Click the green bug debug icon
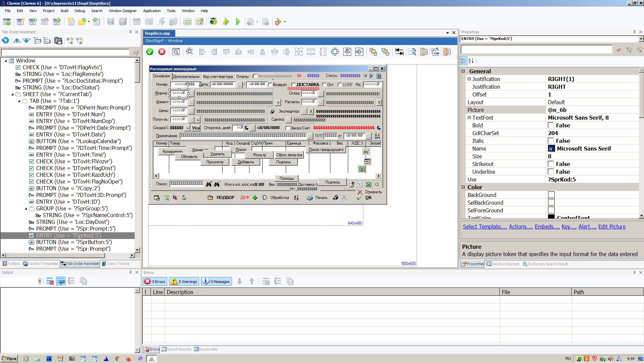This screenshot has width=644, height=363. point(213,22)
